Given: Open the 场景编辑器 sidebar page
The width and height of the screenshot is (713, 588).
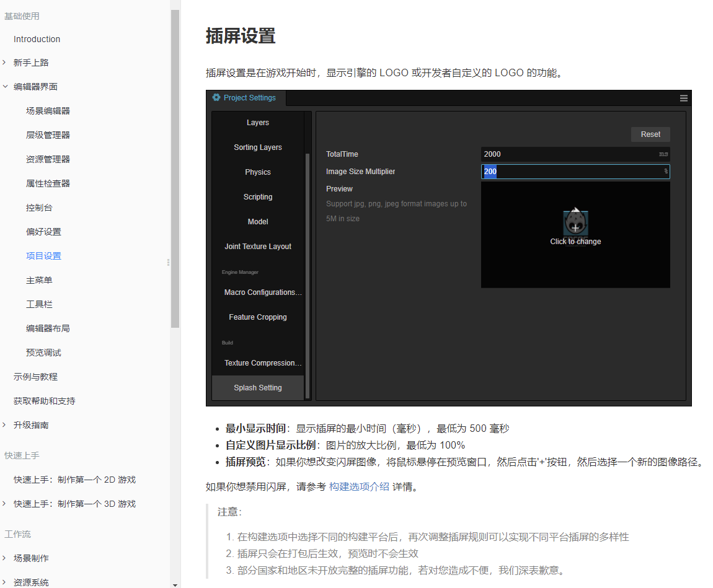Looking at the screenshot, I should tap(48, 111).
